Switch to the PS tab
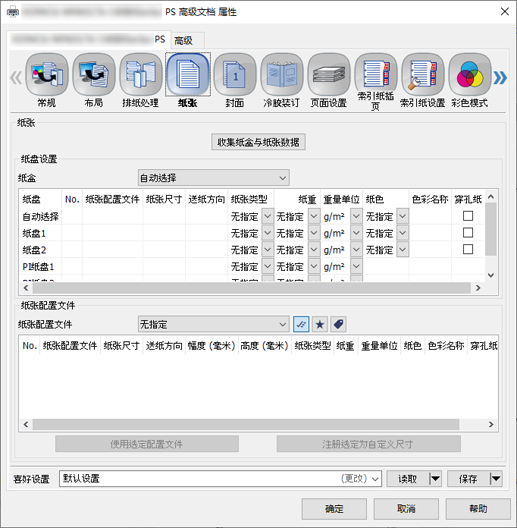This screenshot has height=528, width=517. (89, 39)
